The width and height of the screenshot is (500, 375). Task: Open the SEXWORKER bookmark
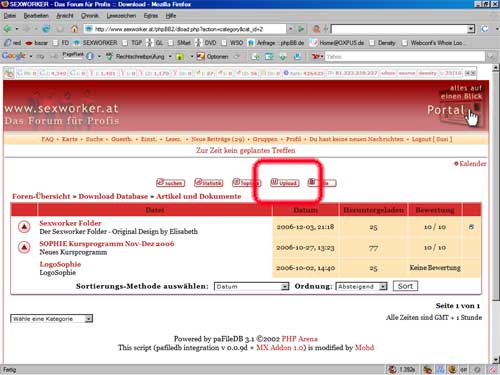(x=95, y=43)
